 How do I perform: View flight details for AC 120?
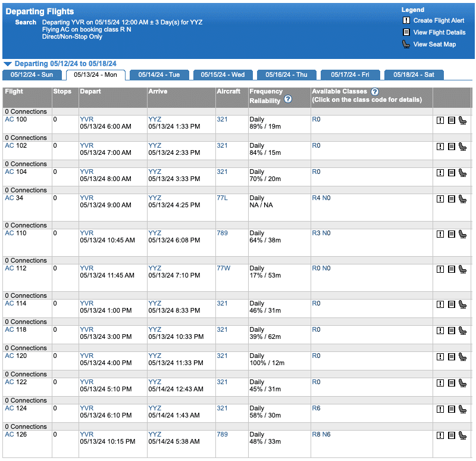click(x=452, y=357)
